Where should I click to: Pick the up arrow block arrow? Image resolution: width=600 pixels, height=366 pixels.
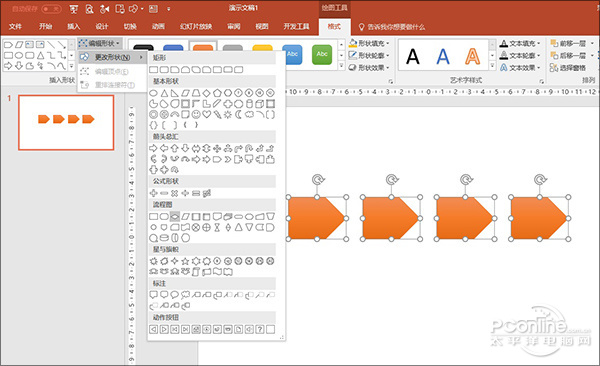174,148
